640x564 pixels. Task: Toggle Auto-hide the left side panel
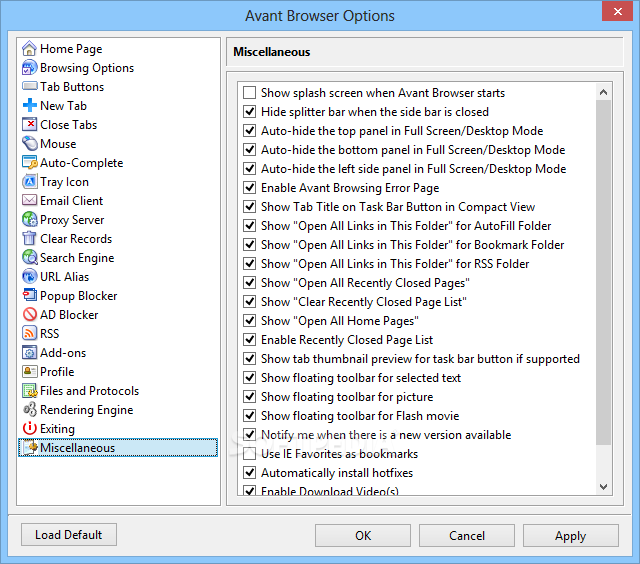coord(249,169)
